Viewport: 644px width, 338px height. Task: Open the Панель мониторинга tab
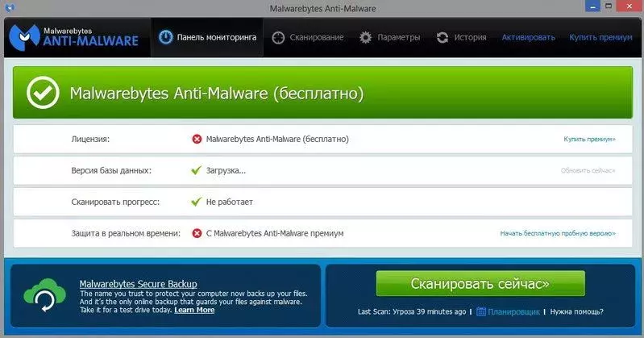207,37
